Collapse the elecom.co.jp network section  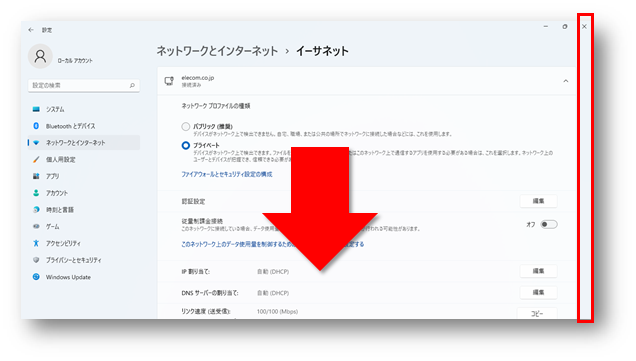[x=565, y=81]
